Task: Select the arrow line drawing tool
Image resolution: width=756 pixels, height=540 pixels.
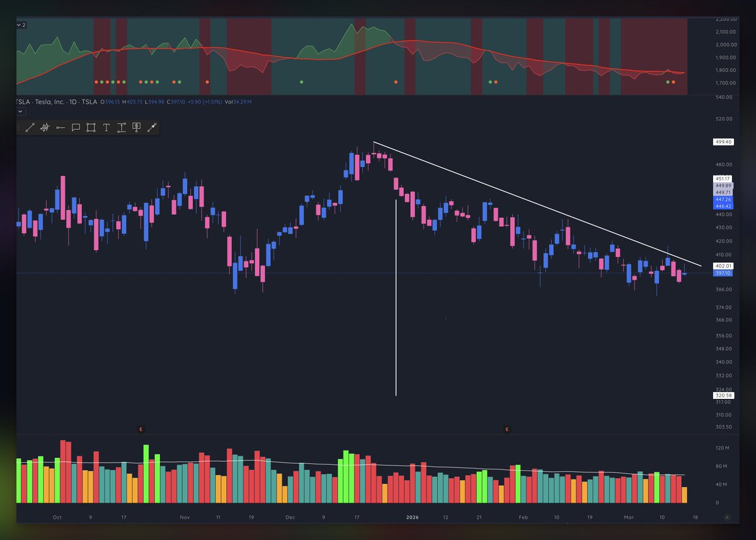Action: (151, 128)
